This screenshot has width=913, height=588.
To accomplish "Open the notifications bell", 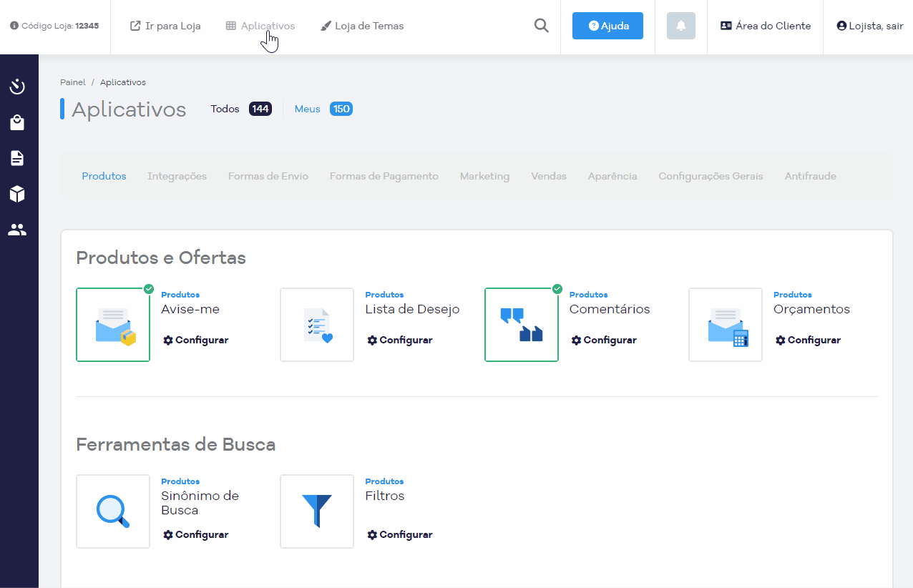I will click(680, 26).
